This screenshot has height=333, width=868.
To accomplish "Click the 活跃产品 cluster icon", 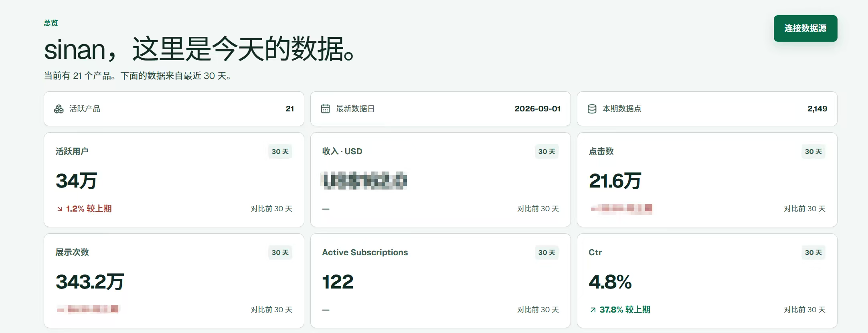I will tap(59, 109).
